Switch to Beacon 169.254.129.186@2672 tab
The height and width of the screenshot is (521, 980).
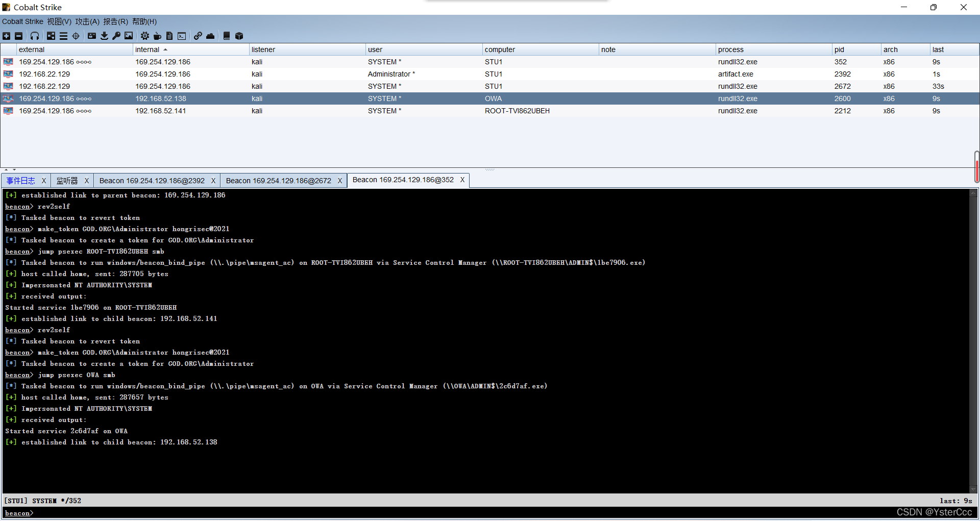[279, 181]
